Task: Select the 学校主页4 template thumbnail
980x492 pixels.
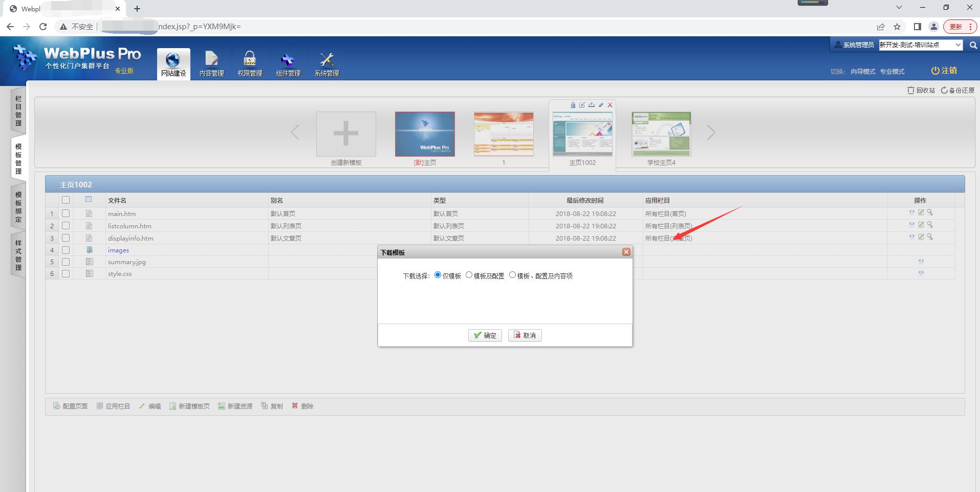Action: pyautogui.click(x=661, y=134)
